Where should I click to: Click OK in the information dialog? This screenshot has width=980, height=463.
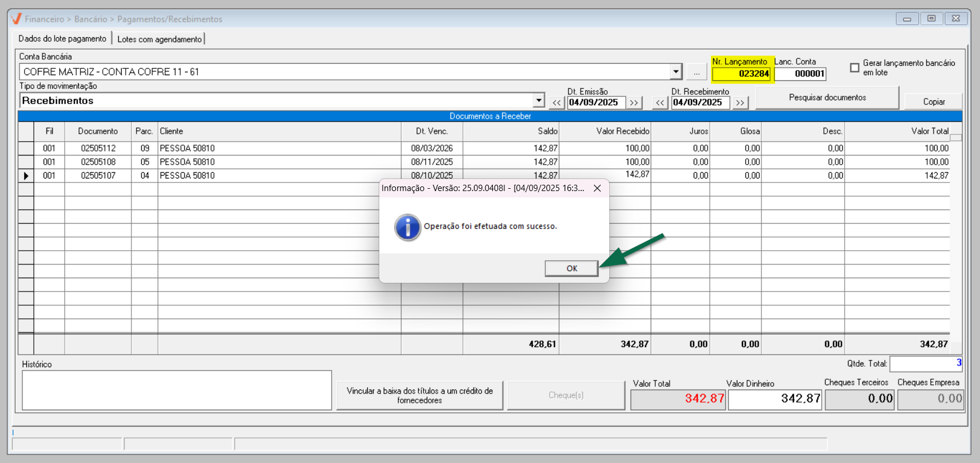(571, 269)
